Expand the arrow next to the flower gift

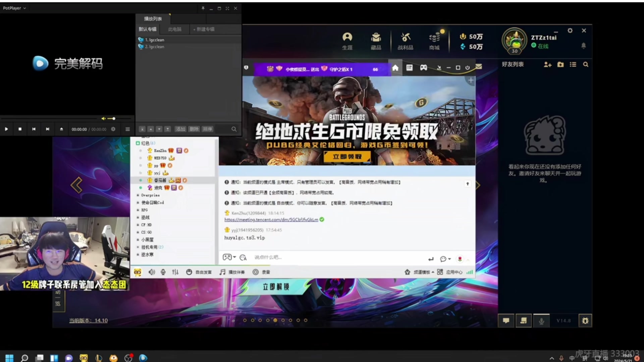(x=468, y=259)
